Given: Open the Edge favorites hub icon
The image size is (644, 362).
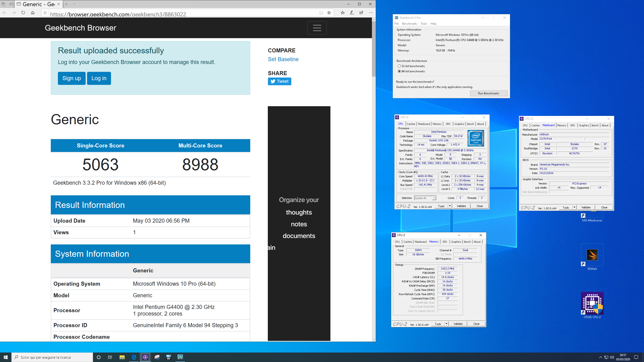Looking at the screenshot, I should (x=343, y=13).
